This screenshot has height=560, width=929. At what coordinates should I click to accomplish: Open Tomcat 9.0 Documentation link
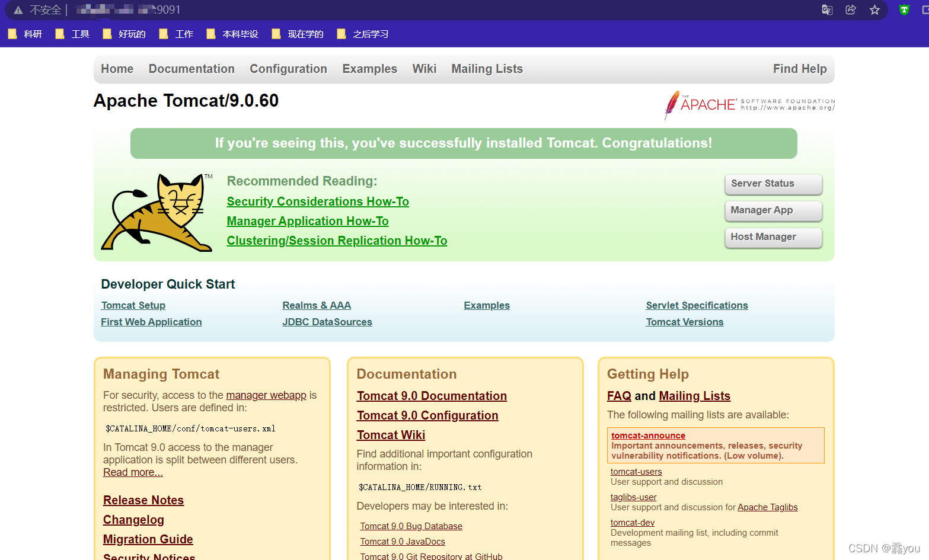pyautogui.click(x=432, y=396)
